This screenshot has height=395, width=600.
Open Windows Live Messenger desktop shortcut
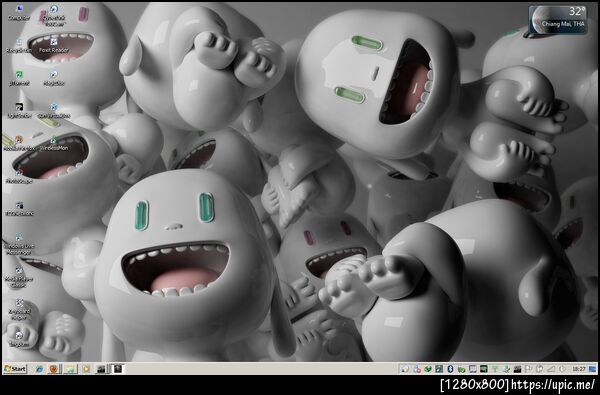(18, 244)
